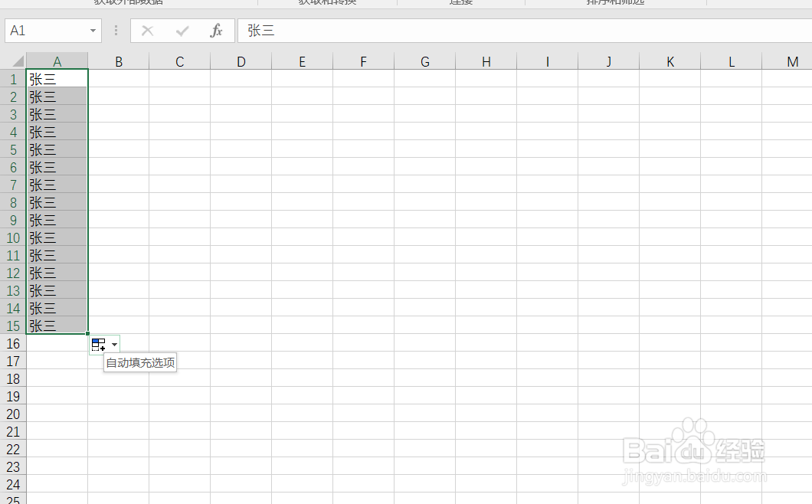The height and width of the screenshot is (504, 812).
Task: Click cell A4 containing 张三
Action: [x=57, y=132]
